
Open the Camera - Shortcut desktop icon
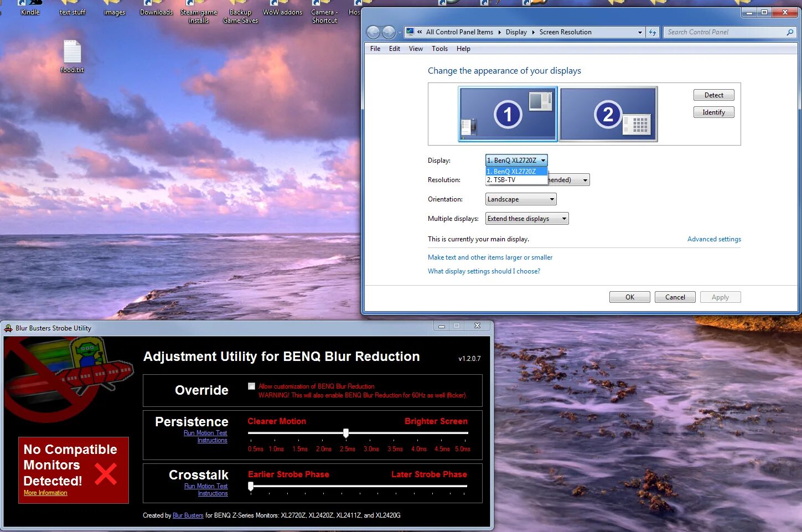coord(324,12)
